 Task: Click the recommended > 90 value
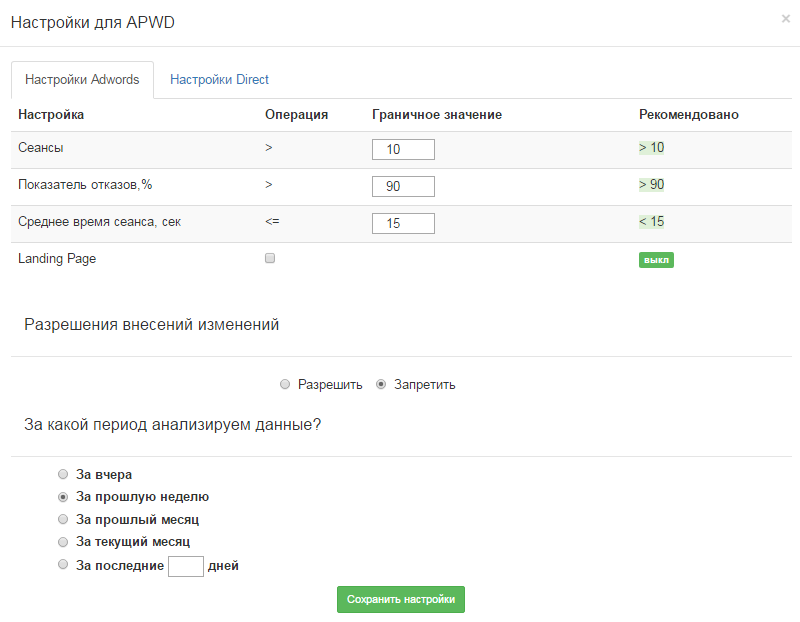pos(651,184)
